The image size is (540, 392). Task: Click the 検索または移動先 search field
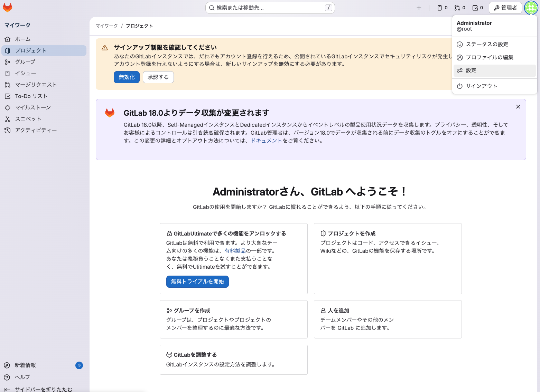(x=270, y=8)
